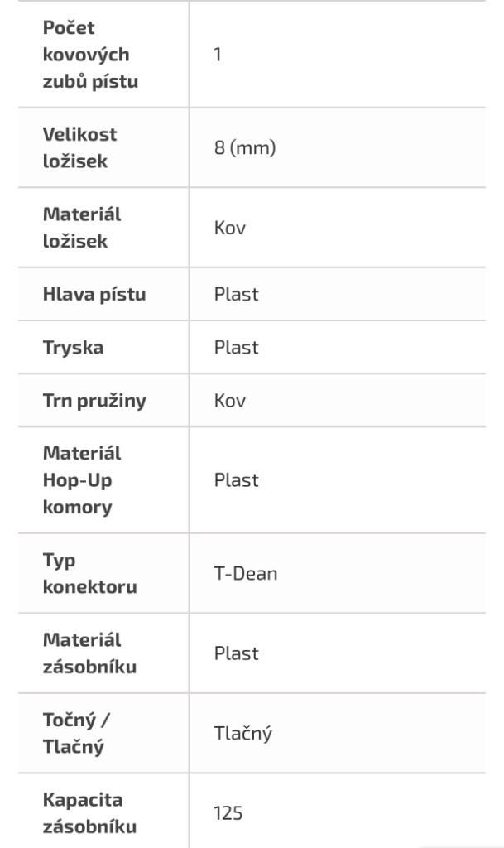Image resolution: width=504 pixels, height=848 pixels.
Task: Select 'Plast' value for Hop-Up komory
Action: [237, 480]
